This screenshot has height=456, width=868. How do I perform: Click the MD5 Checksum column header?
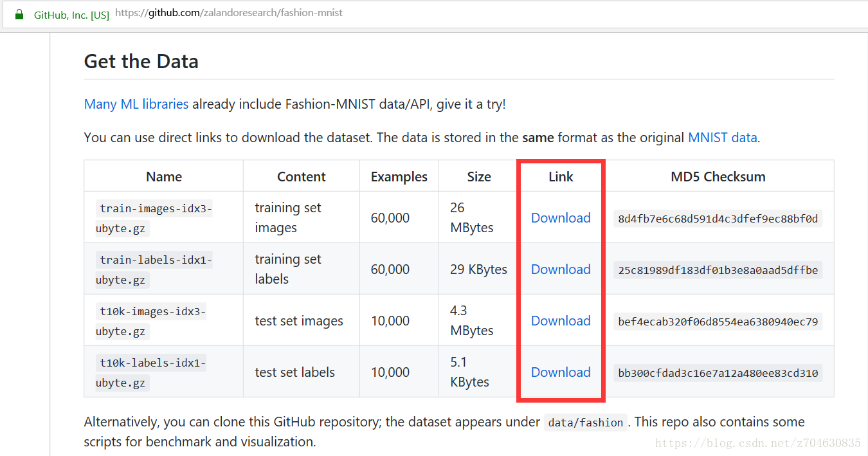point(718,176)
